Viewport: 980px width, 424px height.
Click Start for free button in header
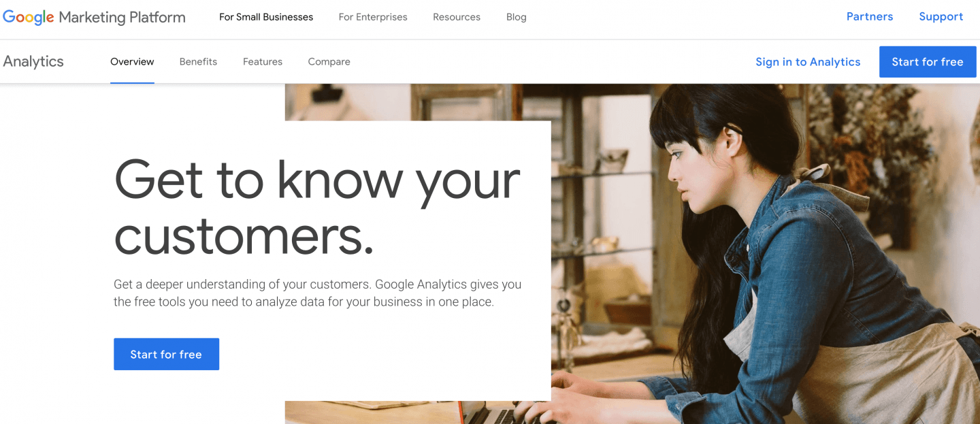pyautogui.click(x=928, y=62)
